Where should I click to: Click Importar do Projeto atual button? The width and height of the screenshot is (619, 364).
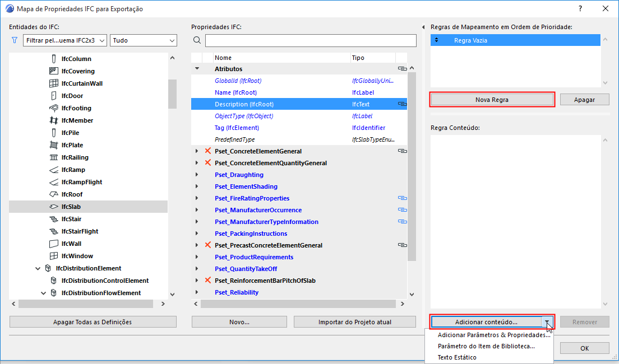point(355,322)
